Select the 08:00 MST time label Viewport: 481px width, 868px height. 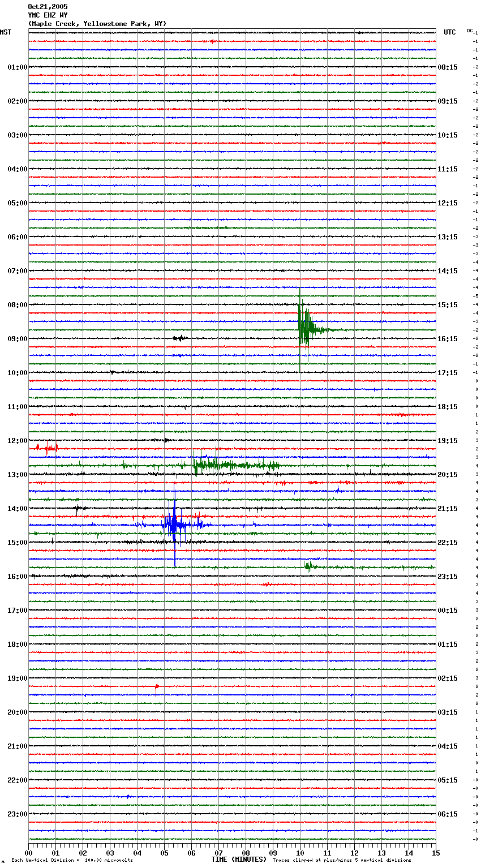pos(17,305)
